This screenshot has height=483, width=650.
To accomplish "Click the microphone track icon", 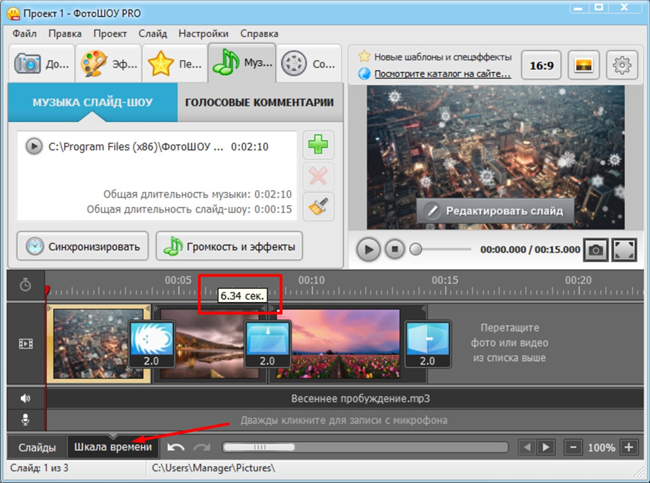I will click(25, 420).
